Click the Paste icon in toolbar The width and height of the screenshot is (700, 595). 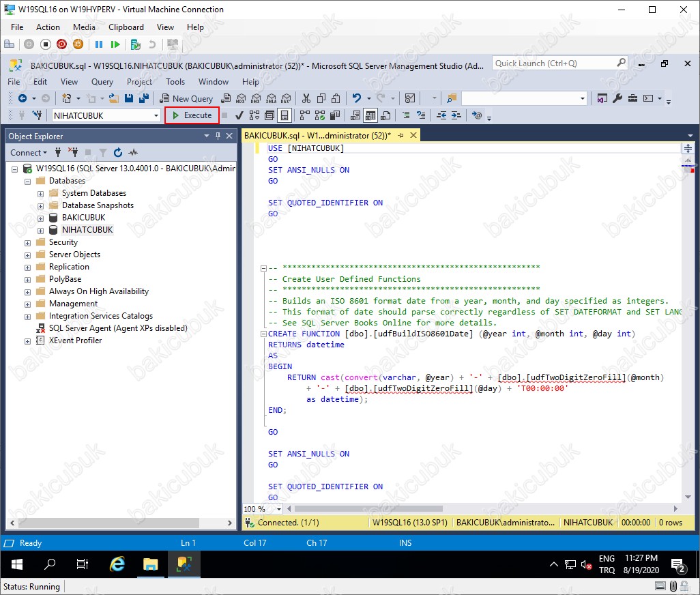(336, 99)
